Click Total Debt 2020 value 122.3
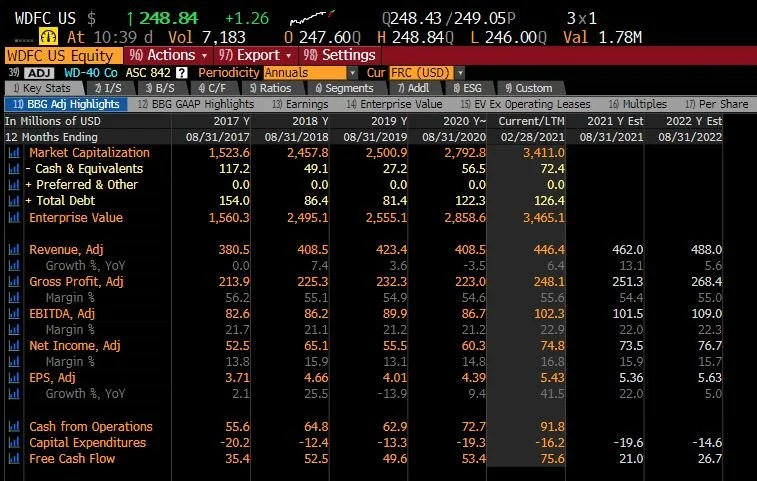 pos(470,200)
